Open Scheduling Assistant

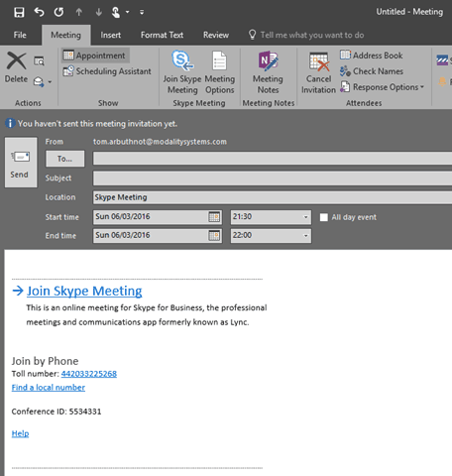point(107,71)
